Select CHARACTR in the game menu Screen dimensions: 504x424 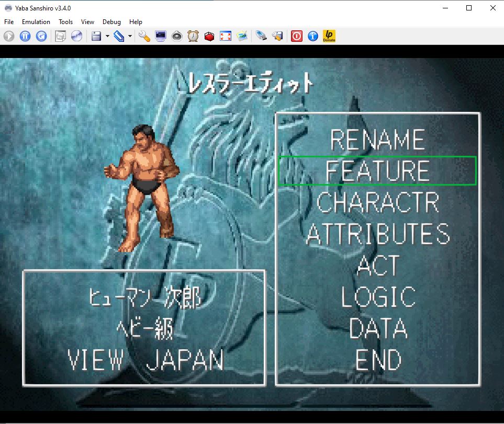click(378, 202)
